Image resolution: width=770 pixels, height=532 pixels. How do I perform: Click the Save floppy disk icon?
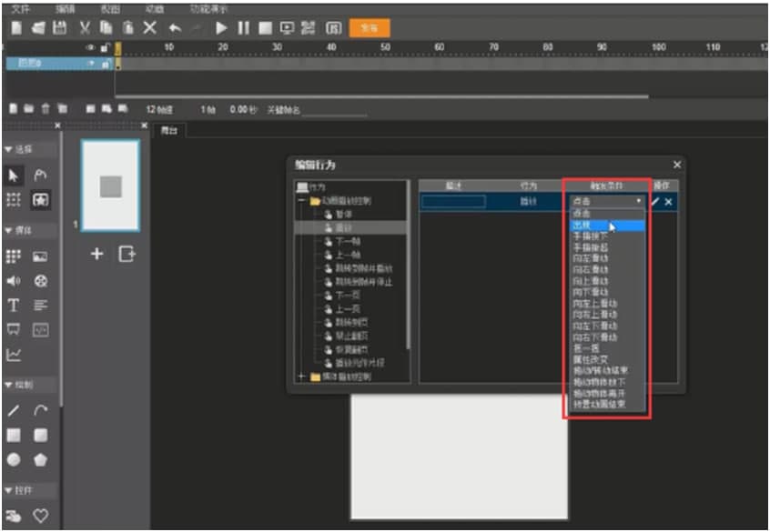[x=59, y=28]
